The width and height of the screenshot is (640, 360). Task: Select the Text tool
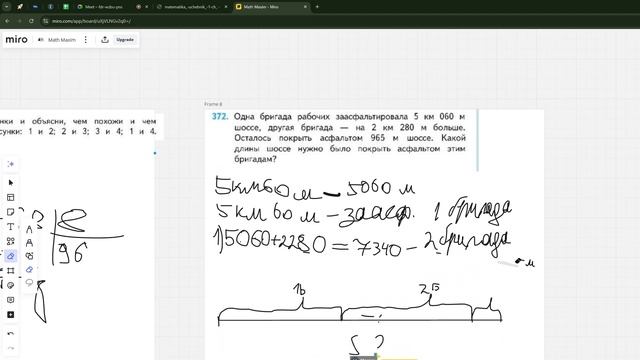[11, 227]
